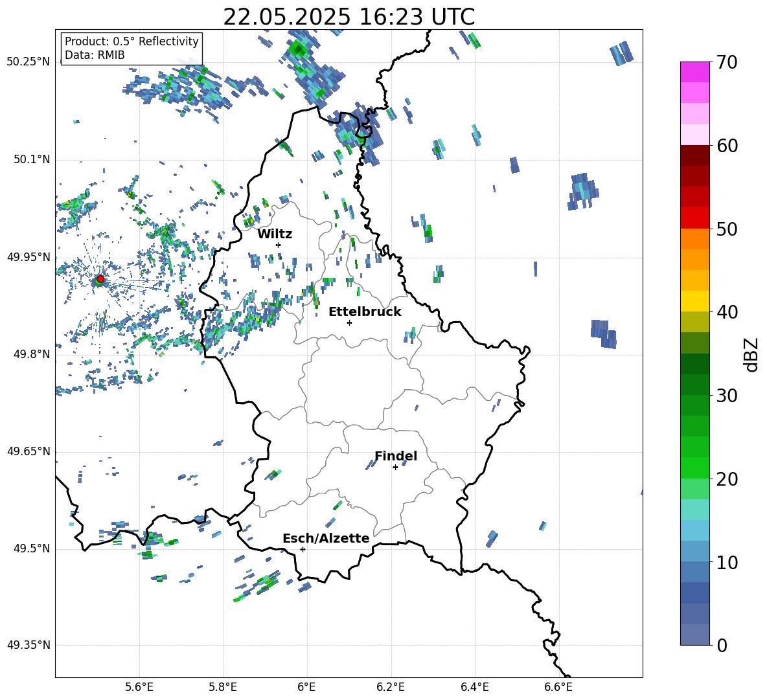Click the 6°E longitude label

click(x=307, y=687)
